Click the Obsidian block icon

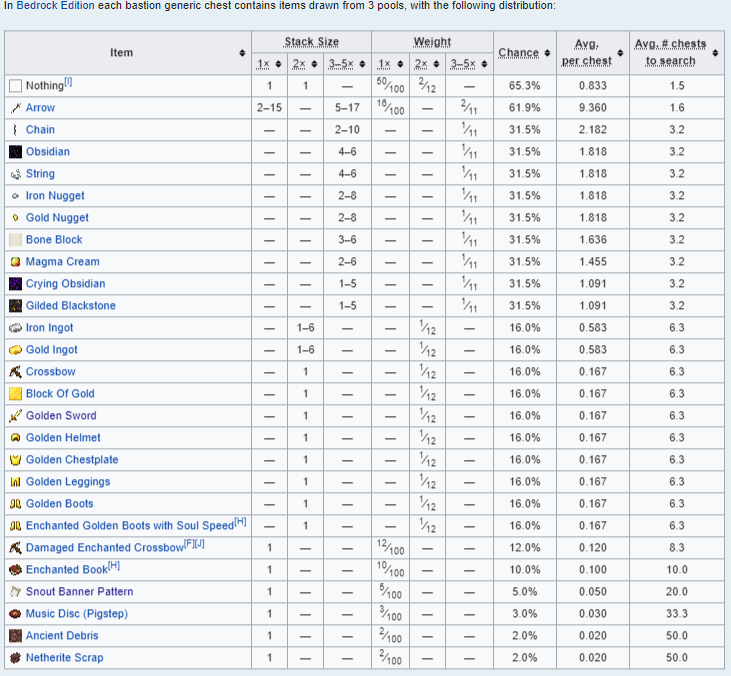15,152
